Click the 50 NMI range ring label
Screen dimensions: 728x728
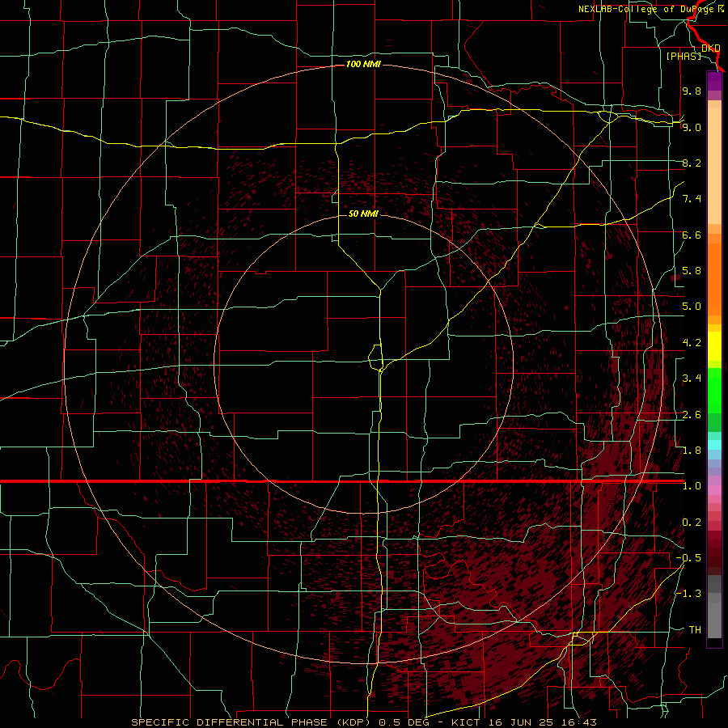pyautogui.click(x=363, y=214)
